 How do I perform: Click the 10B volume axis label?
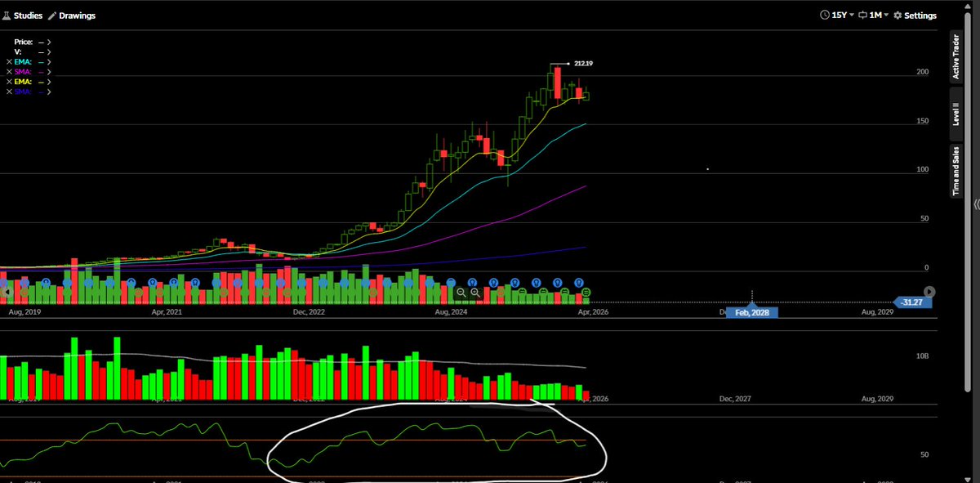click(x=923, y=356)
